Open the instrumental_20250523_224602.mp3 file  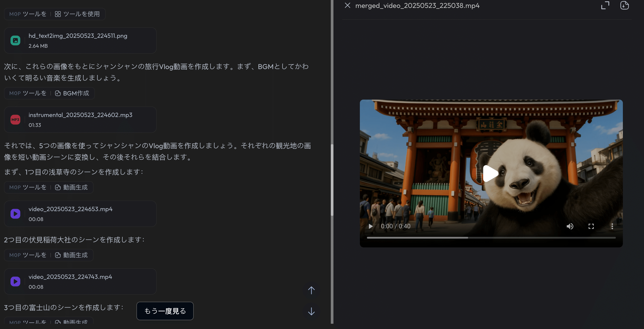click(x=80, y=120)
